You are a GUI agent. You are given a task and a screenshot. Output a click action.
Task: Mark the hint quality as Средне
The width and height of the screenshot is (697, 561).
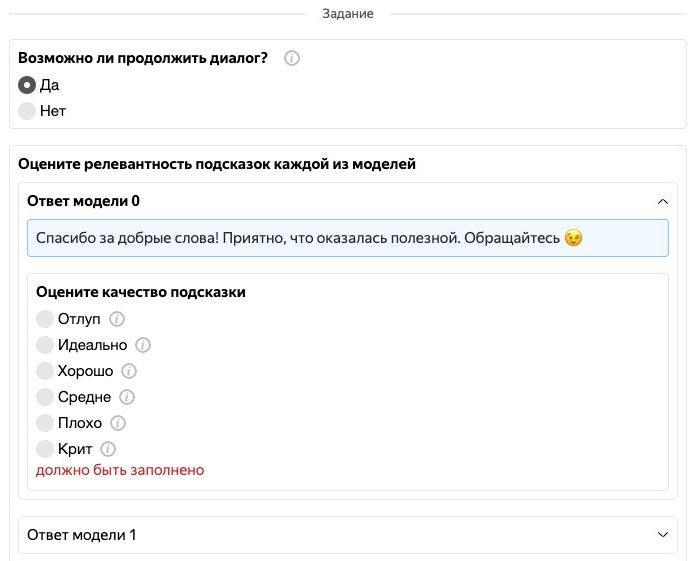[x=45, y=397]
